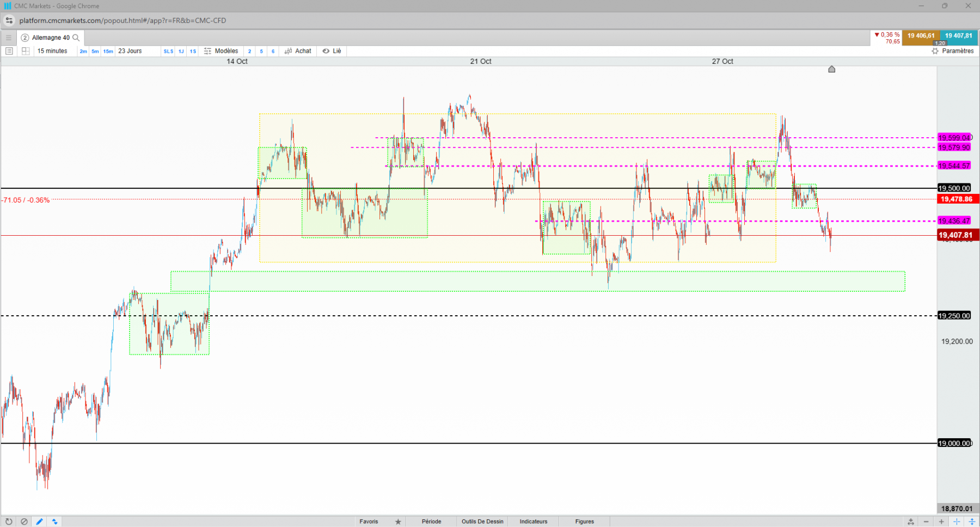
Task: Click the blue buy price 19 407,81
Action: [x=958, y=37]
